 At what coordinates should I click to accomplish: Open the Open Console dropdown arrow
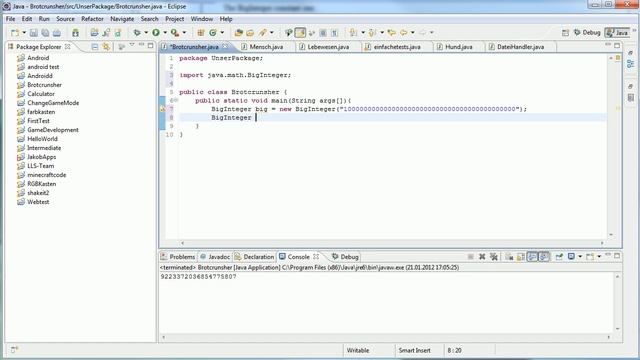(599, 257)
